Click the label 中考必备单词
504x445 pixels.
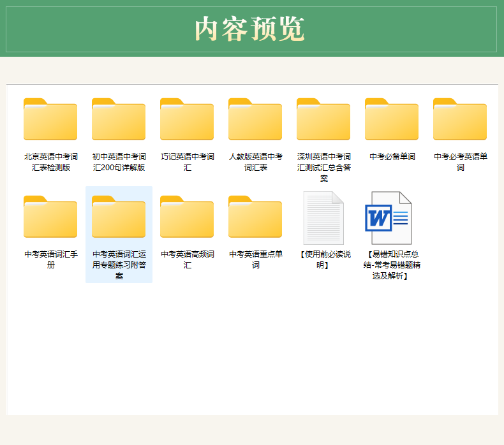coord(392,157)
